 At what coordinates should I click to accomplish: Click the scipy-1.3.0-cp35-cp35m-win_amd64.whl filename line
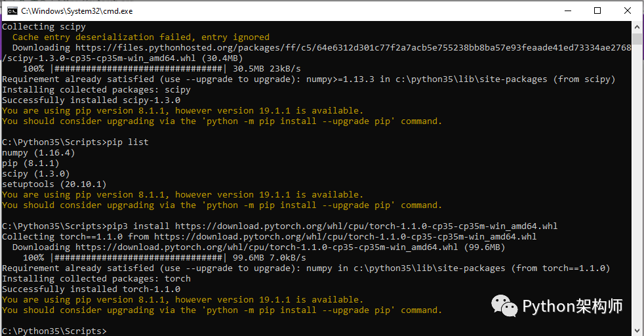[123, 58]
